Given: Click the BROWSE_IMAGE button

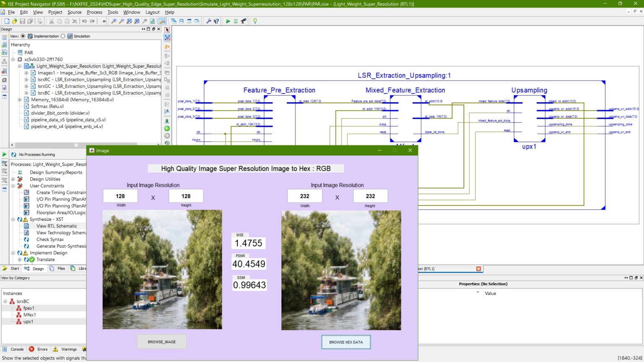Looking at the screenshot, I should tap(161, 341).
